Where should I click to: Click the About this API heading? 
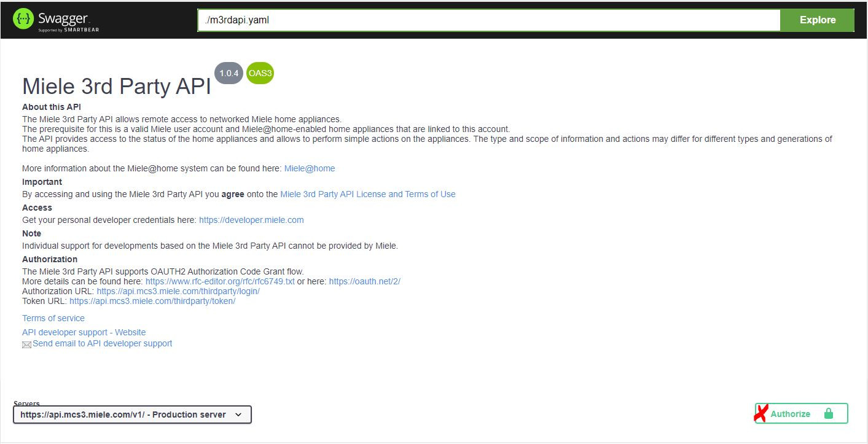(52, 107)
